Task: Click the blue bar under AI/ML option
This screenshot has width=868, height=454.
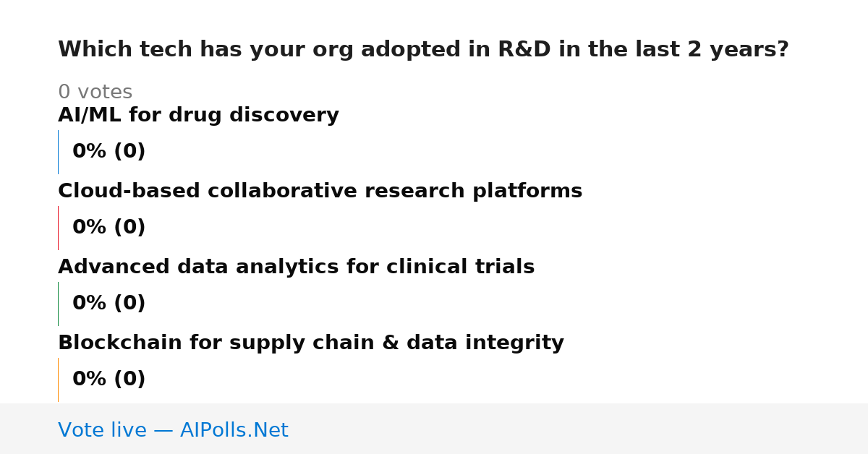Action: coord(58,152)
